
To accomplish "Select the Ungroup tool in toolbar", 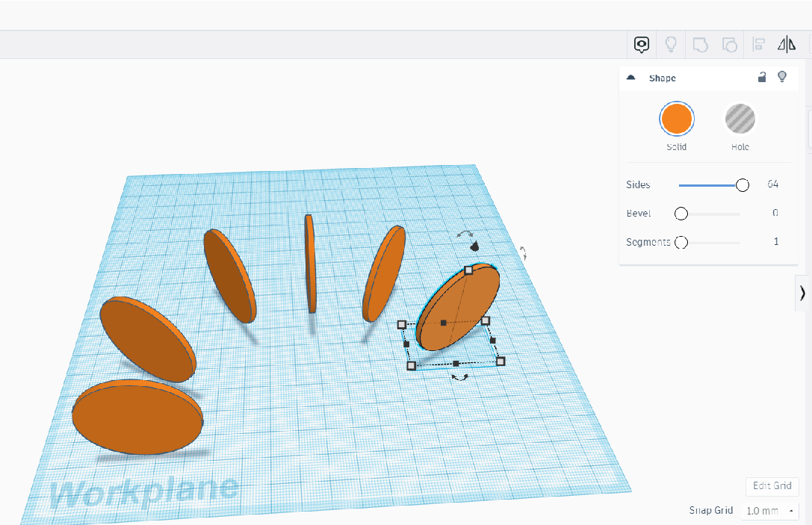I will click(x=729, y=44).
